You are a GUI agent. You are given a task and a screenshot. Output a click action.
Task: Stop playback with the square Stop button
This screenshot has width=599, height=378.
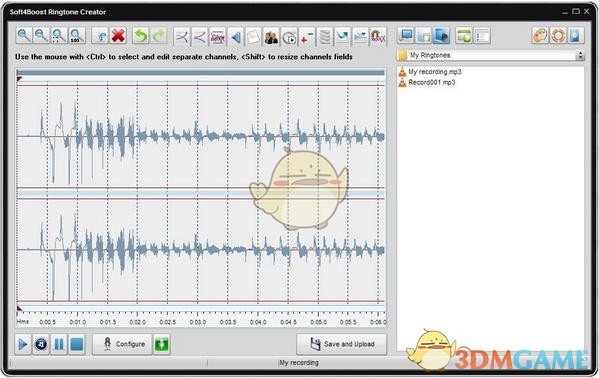(77, 344)
